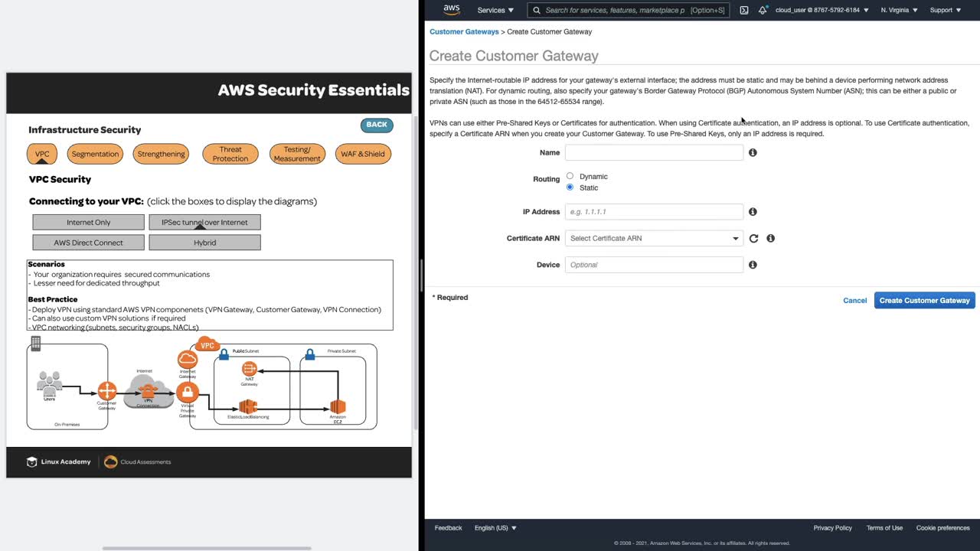Viewport: 980px width, 551px height.
Task: Switch to the Testing/Measurement tab
Action: tap(297, 154)
